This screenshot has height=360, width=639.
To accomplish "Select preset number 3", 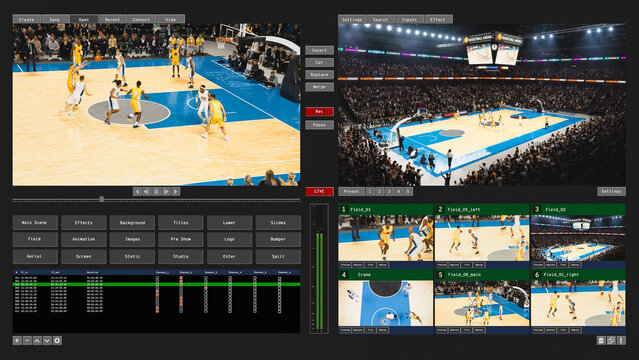I will [389, 191].
